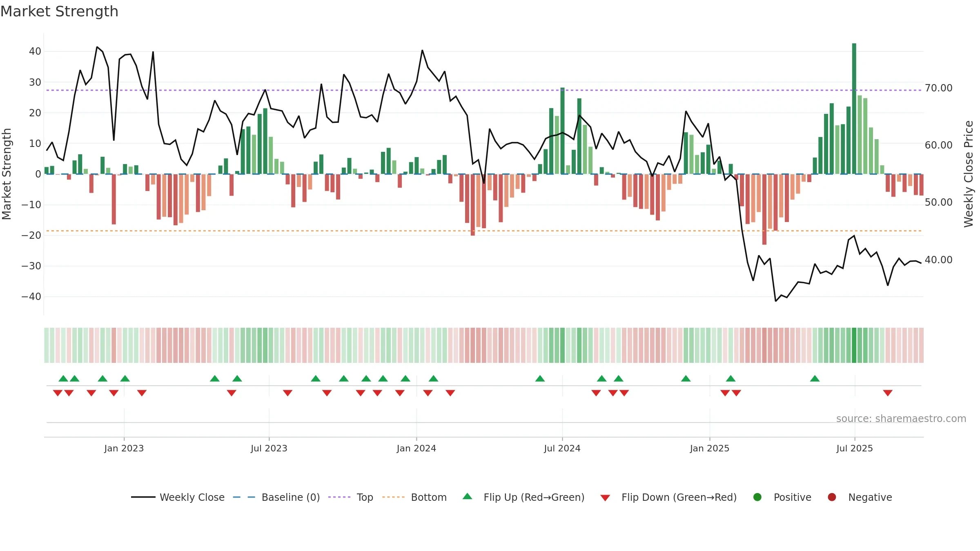Click the Jul 2024 axis label

(562, 449)
